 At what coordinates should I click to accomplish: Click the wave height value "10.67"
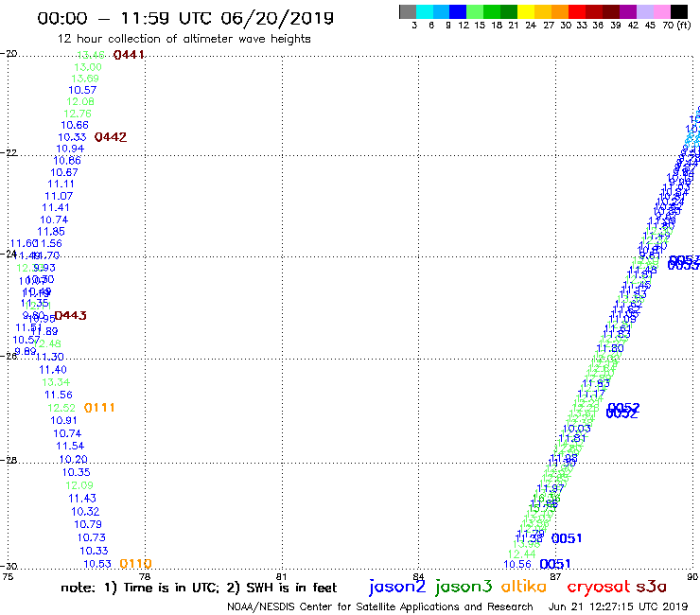click(63, 172)
